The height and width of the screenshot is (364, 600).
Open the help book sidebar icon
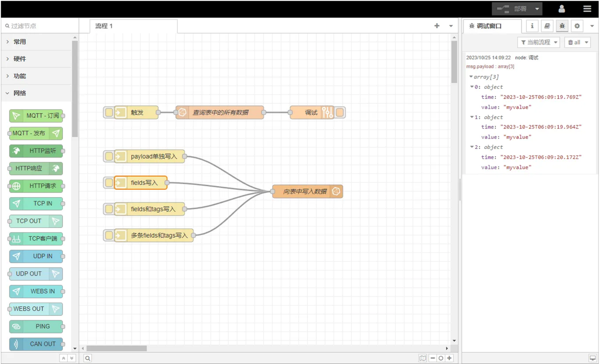547,26
